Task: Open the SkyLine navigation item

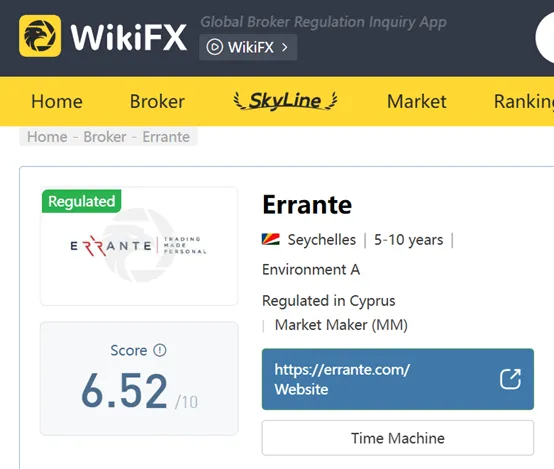Action: coord(285,101)
